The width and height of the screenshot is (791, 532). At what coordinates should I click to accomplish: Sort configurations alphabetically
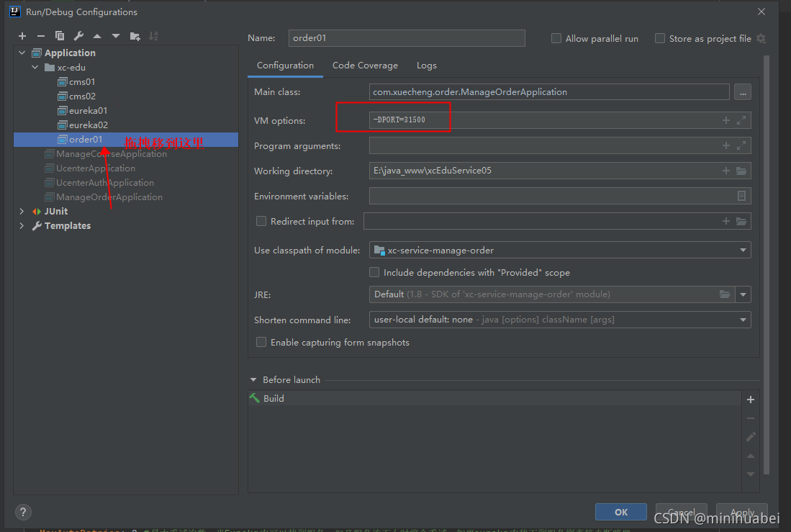coord(153,36)
